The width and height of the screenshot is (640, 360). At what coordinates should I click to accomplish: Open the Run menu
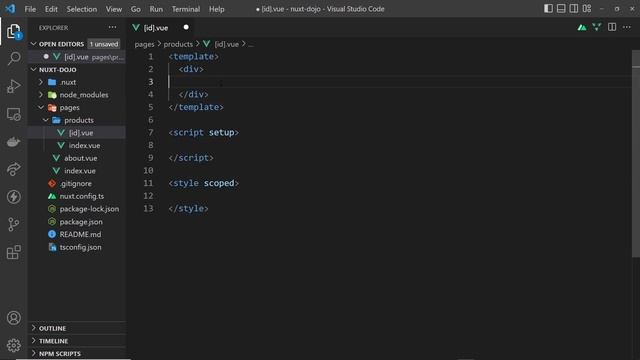pyautogui.click(x=156, y=9)
